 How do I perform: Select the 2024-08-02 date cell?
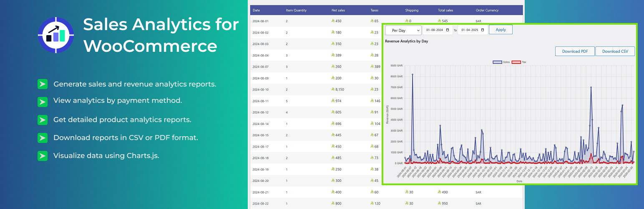click(260, 33)
